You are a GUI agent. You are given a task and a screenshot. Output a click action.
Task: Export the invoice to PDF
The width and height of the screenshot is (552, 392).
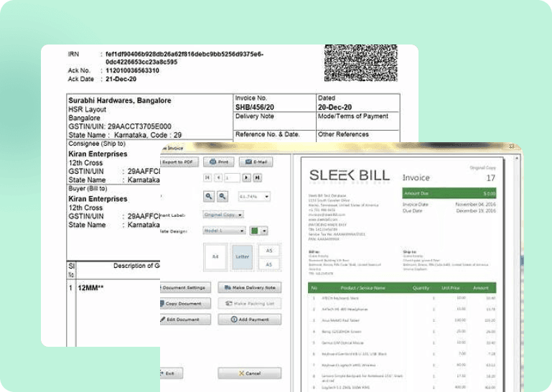(x=179, y=162)
